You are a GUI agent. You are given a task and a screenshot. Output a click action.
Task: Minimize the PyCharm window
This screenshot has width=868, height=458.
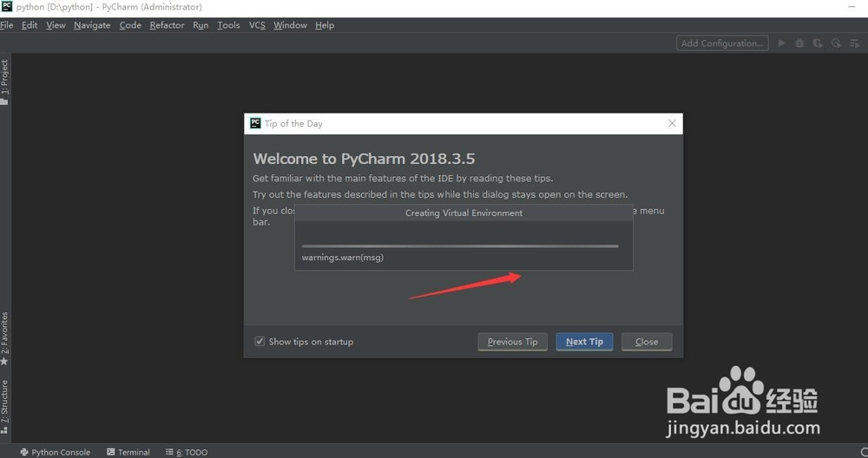[x=852, y=7]
